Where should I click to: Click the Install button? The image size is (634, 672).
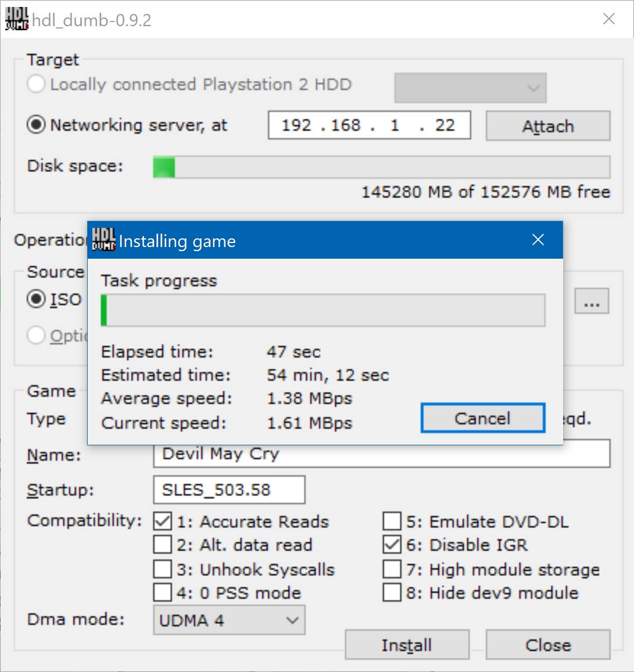point(407,645)
